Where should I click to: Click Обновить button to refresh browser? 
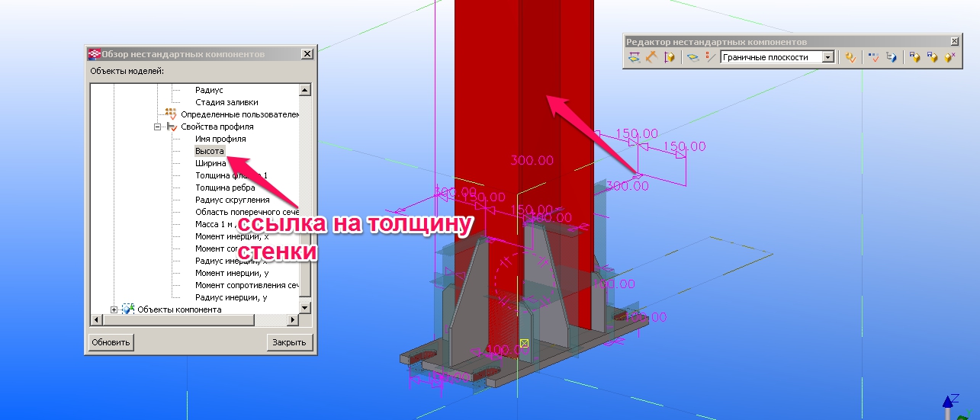[111, 342]
